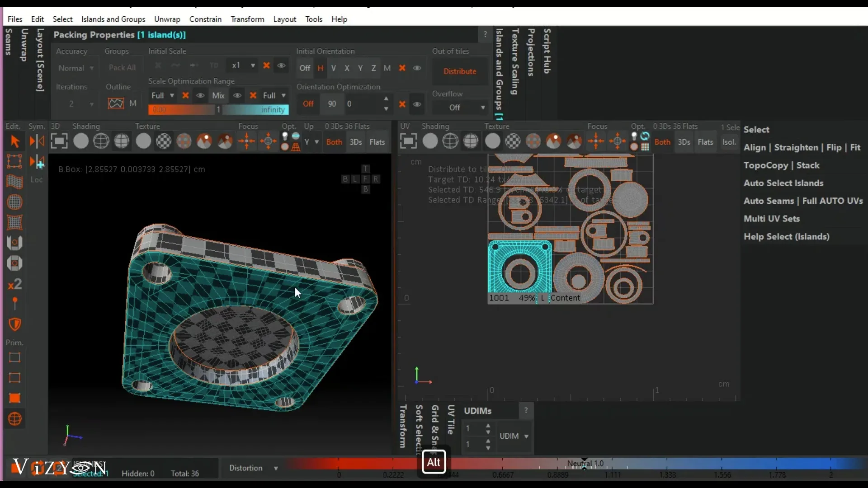Click the symmetry mirror icon
The width and height of the screenshot is (868, 488).
pos(37,142)
